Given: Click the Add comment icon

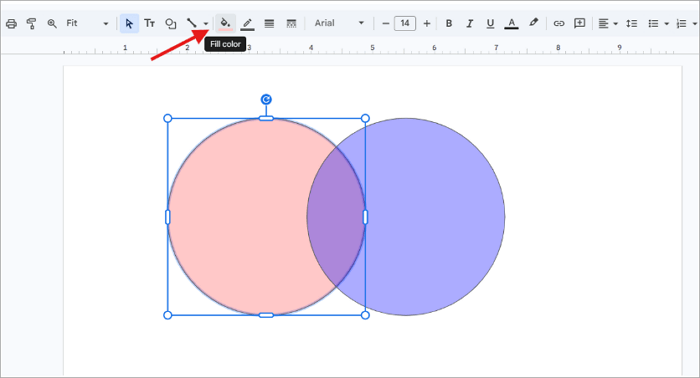Looking at the screenshot, I should pos(579,23).
